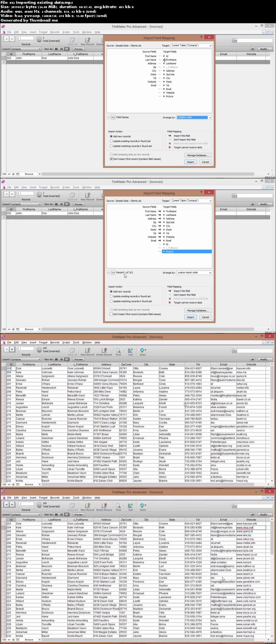Open Records menu in third frame
Viewport: 276px width, 644px height.
(x=55, y=342)
